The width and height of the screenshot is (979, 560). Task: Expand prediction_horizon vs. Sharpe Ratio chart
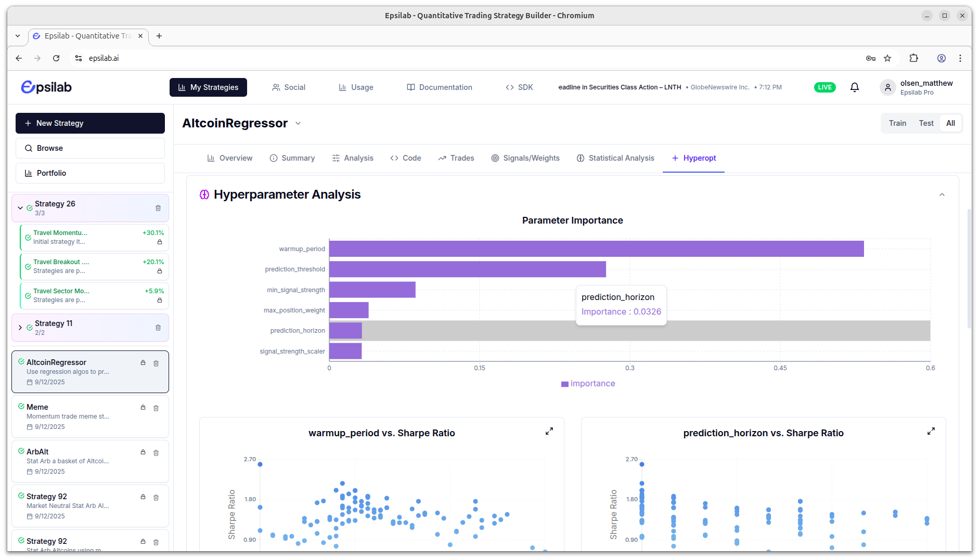point(931,432)
